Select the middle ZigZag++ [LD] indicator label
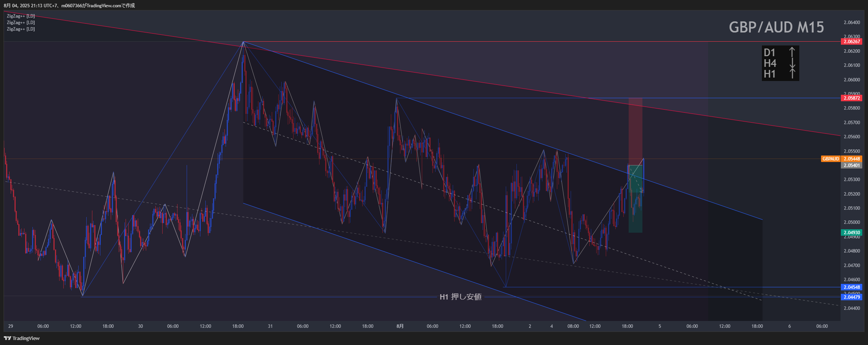Image resolution: width=868 pixels, height=345 pixels. click(x=21, y=23)
